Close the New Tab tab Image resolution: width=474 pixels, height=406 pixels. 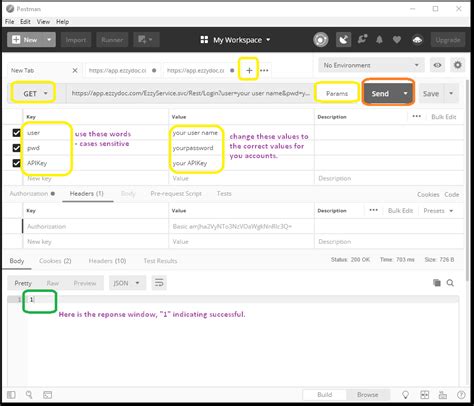tap(75, 70)
